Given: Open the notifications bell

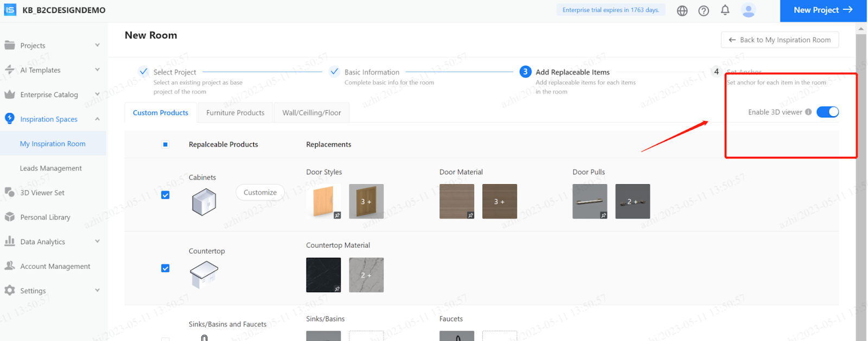Looking at the screenshot, I should coord(725,10).
